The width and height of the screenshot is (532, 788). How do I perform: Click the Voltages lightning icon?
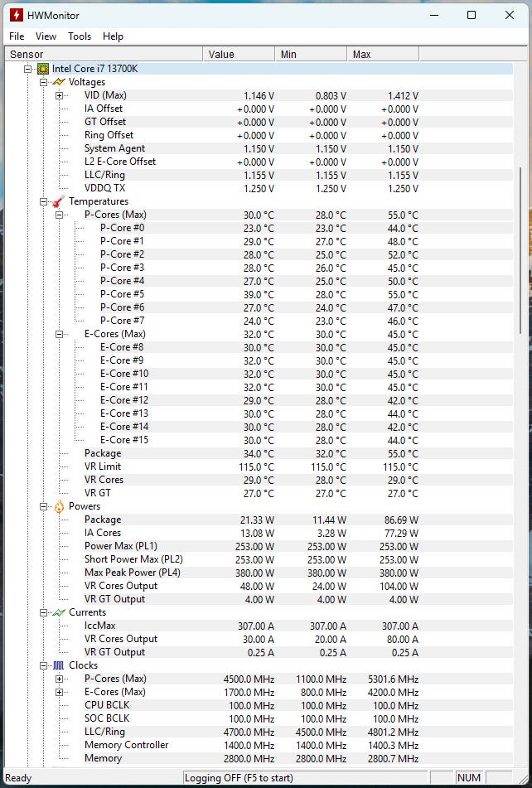click(x=59, y=82)
